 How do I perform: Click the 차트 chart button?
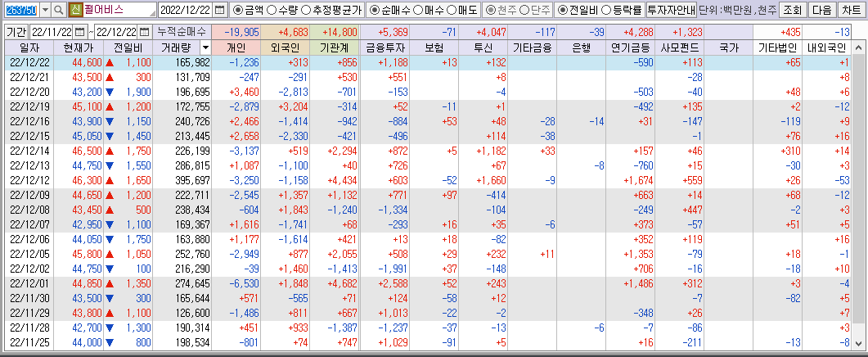pyautogui.click(x=852, y=10)
